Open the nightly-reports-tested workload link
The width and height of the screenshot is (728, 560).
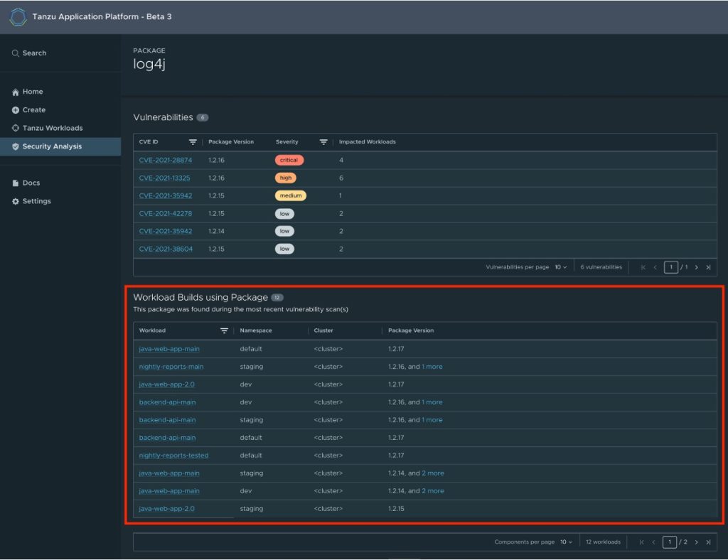coord(173,456)
